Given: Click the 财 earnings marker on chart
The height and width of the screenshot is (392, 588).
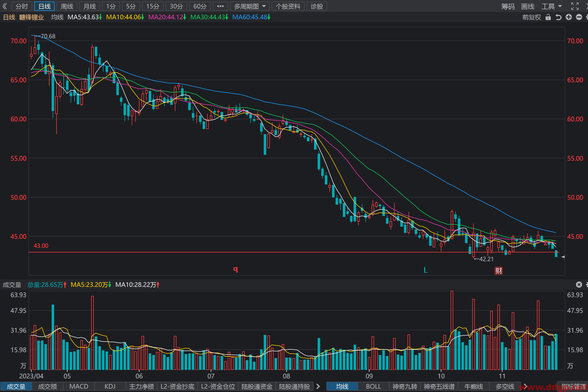Looking at the screenshot, I should (499, 271).
